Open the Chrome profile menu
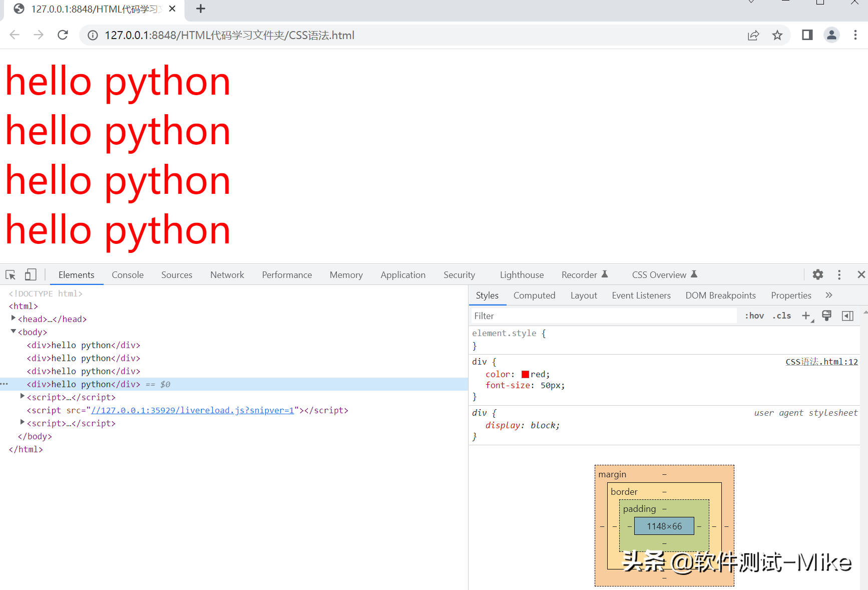 [x=831, y=35]
